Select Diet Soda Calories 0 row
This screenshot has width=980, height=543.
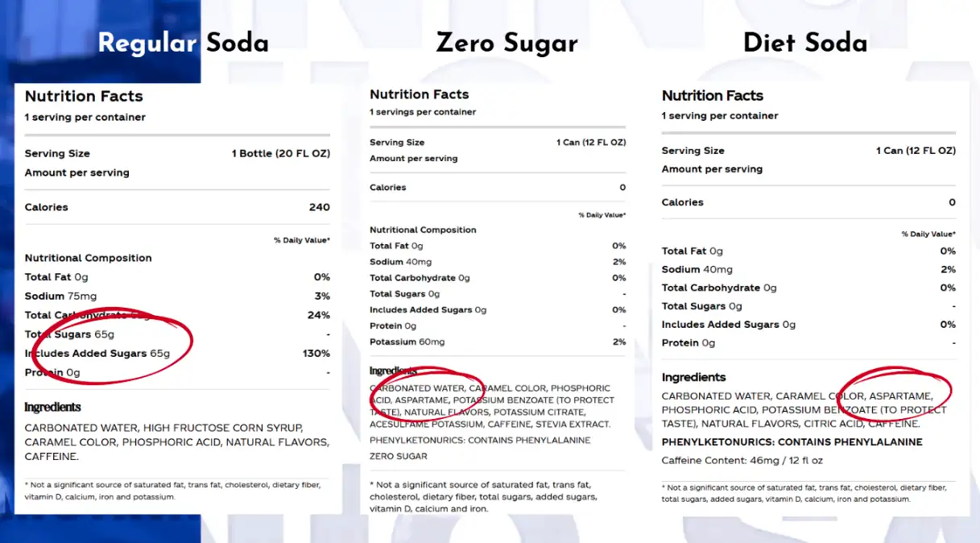point(808,202)
